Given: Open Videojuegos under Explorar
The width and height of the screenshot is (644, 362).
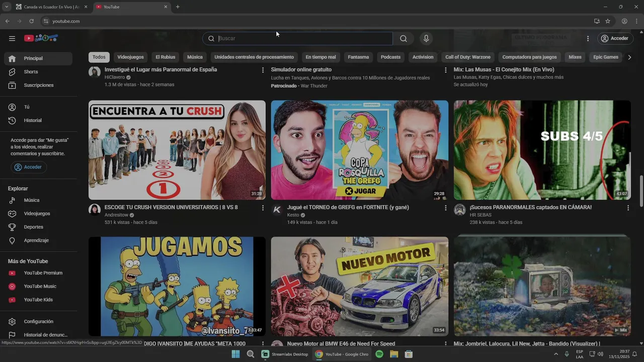Looking at the screenshot, I should click(x=38, y=214).
